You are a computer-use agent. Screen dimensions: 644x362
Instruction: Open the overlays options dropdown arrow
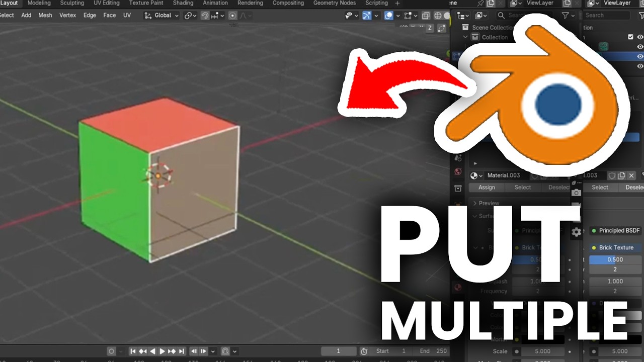click(x=398, y=16)
